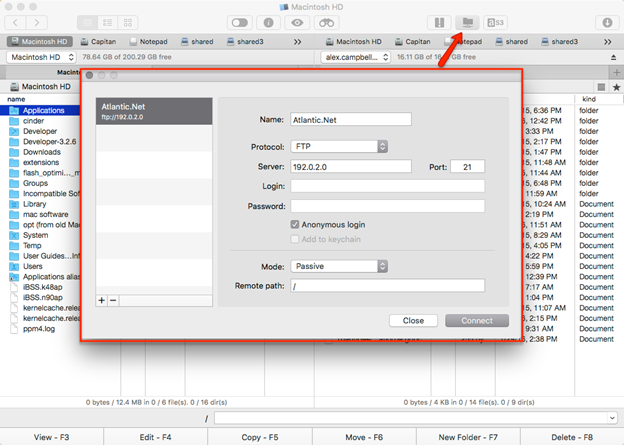Click the Login input field
Image resolution: width=624 pixels, height=445 pixels.
tap(388, 186)
